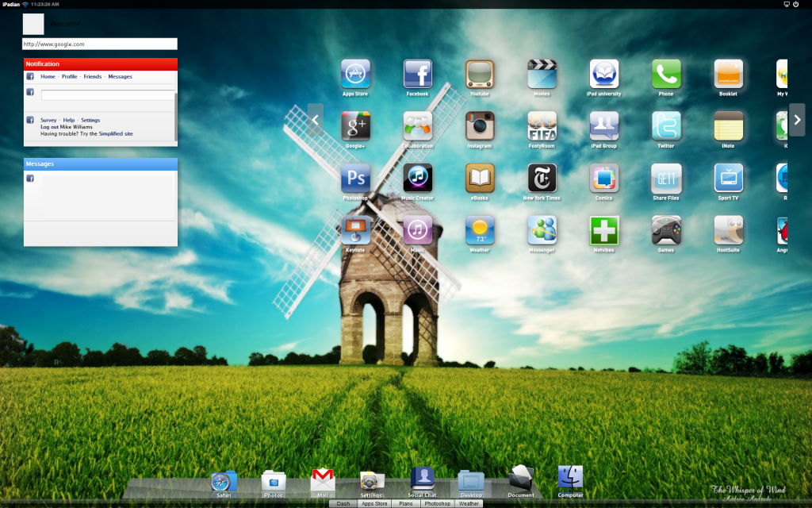Open the New York Times app
Screen dimensions: 812x508
click(542, 178)
